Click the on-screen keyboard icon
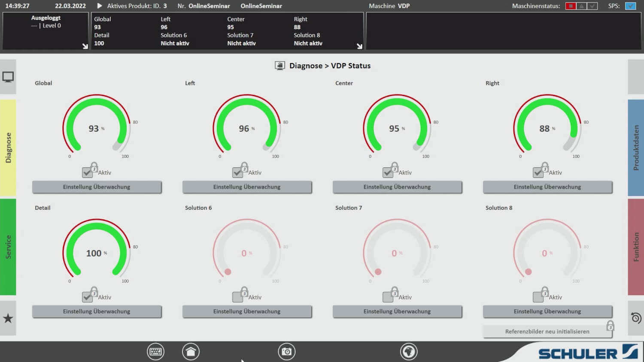The width and height of the screenshot is (644, 362). (x=155, y=352)
